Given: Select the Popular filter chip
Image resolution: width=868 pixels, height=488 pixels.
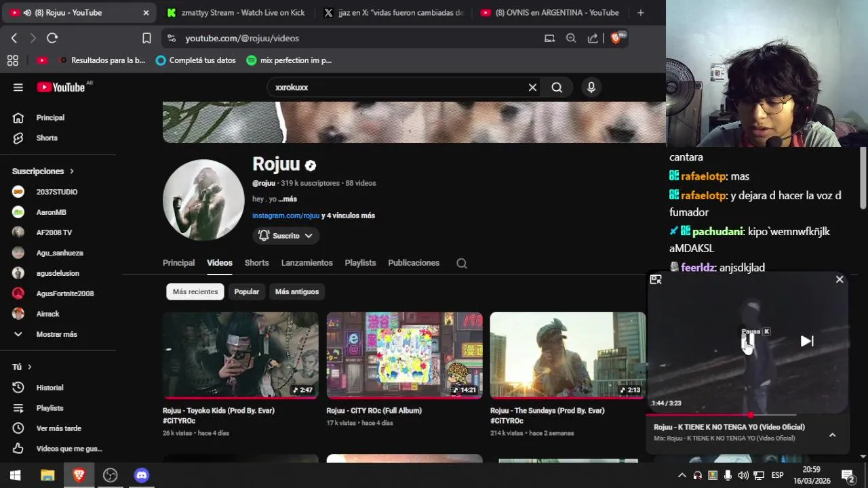Looking at the screenshot, I should click(x=247, y=291).
